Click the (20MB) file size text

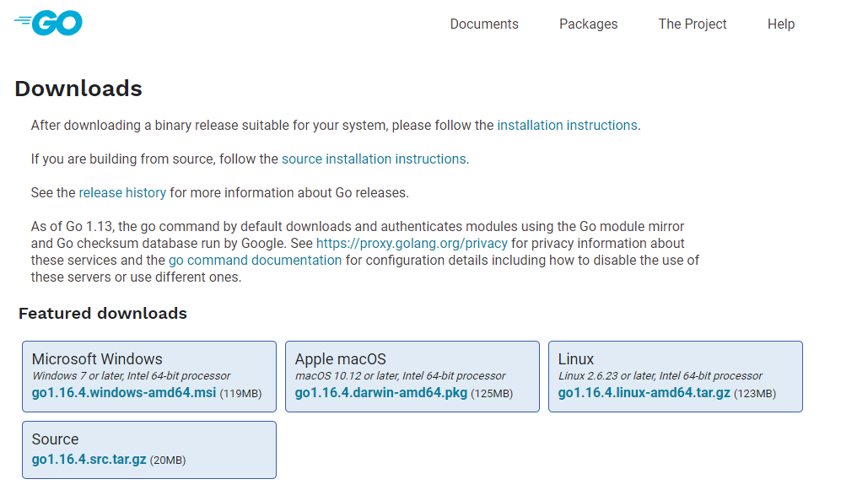pos(168,460)
